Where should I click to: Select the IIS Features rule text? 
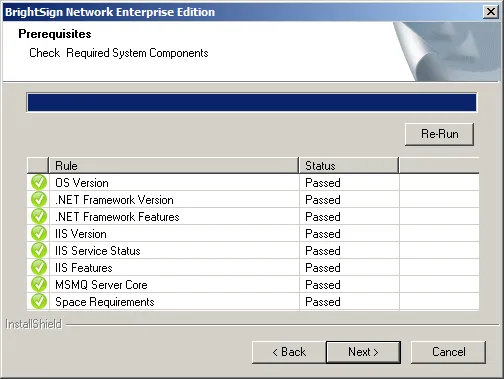tap(84, 268)
